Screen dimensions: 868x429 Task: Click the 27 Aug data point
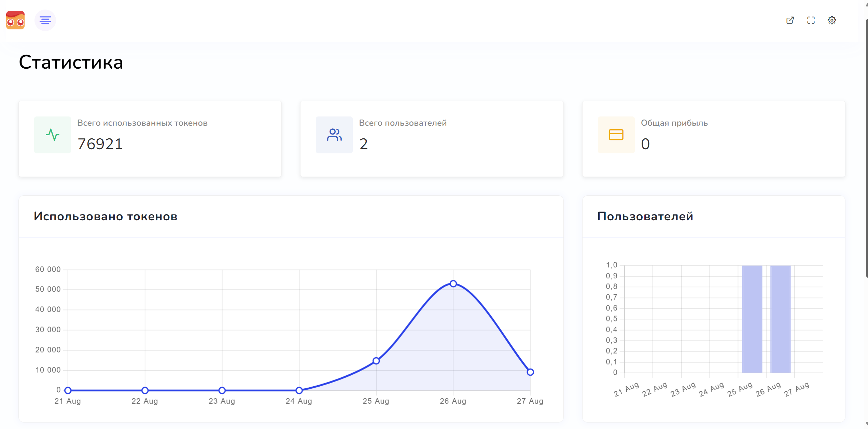pyautogui.click(x=530, y=372)
